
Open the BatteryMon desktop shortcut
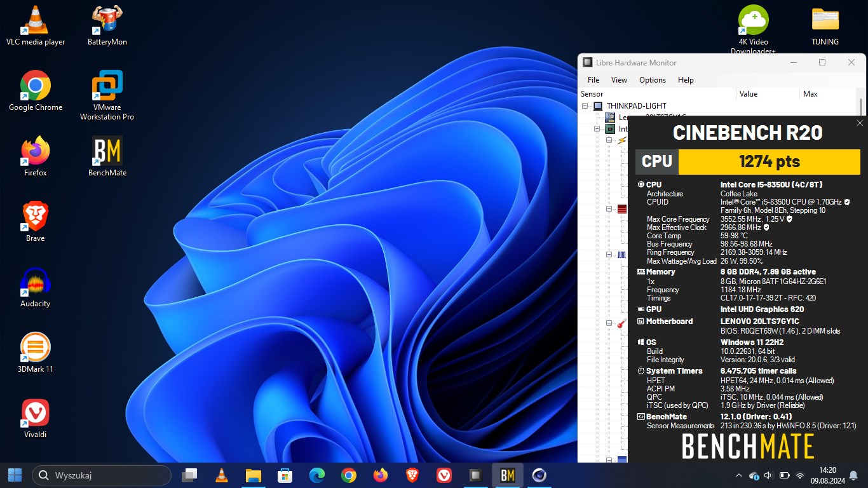click(107, 25)
